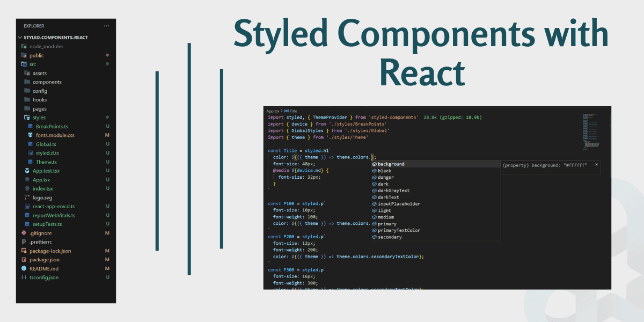This screenshot has height=322, width=644.
Task: Close the background property hover tooltip
Action: 596,165
